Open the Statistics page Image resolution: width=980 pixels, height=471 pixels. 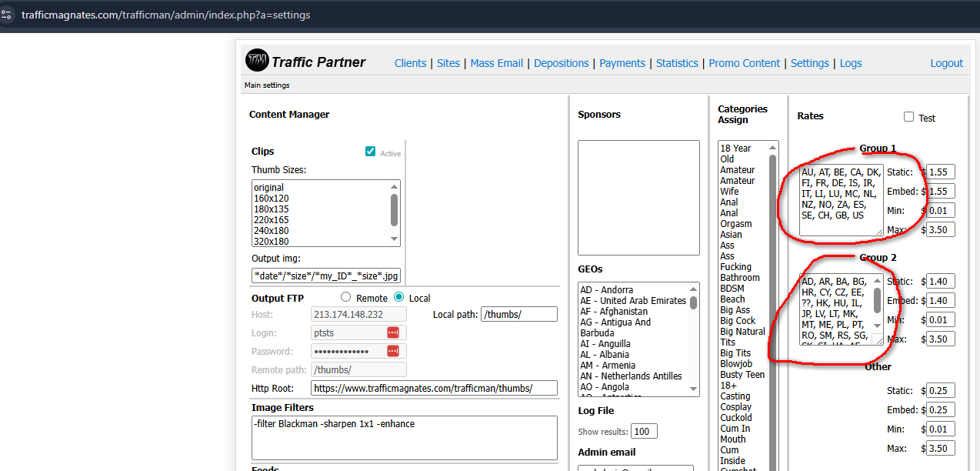coord(677,63)
